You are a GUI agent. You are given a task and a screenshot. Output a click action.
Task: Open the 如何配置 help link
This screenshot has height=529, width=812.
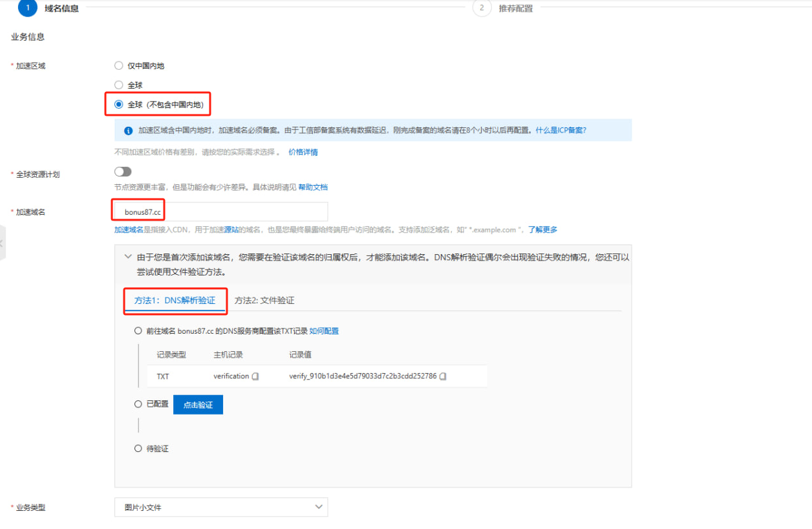(x=324, y=331)
